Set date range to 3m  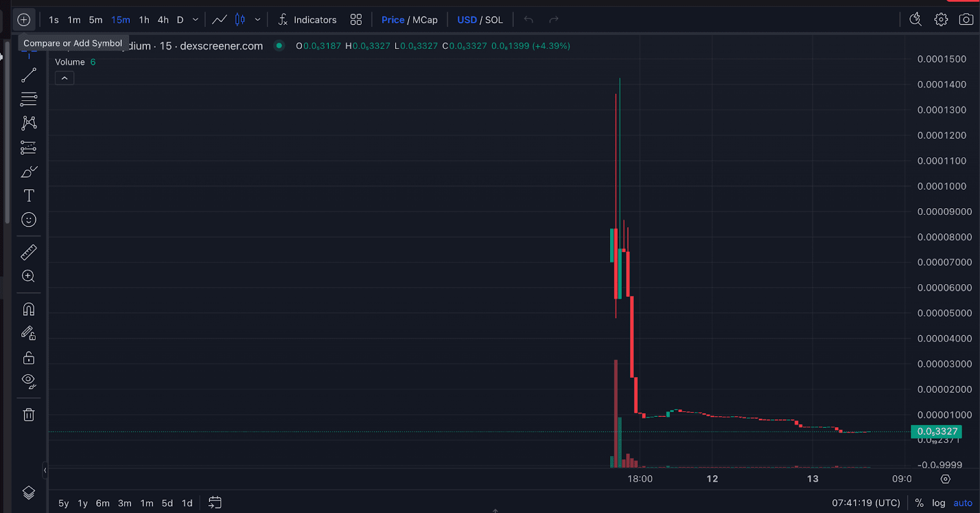click(x=125, y=503)
